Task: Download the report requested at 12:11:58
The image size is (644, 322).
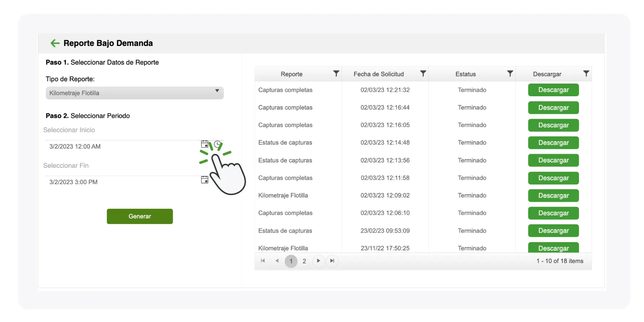Action: pyautogui.click(x=553, y=178)
